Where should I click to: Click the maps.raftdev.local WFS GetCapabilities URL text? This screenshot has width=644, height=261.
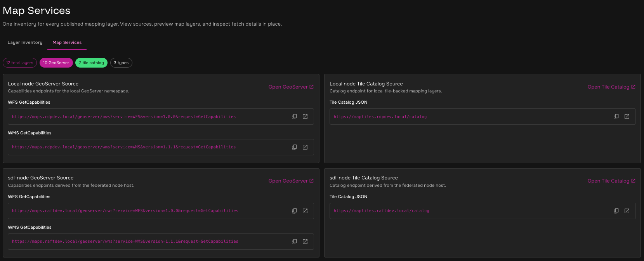(125, 211)
